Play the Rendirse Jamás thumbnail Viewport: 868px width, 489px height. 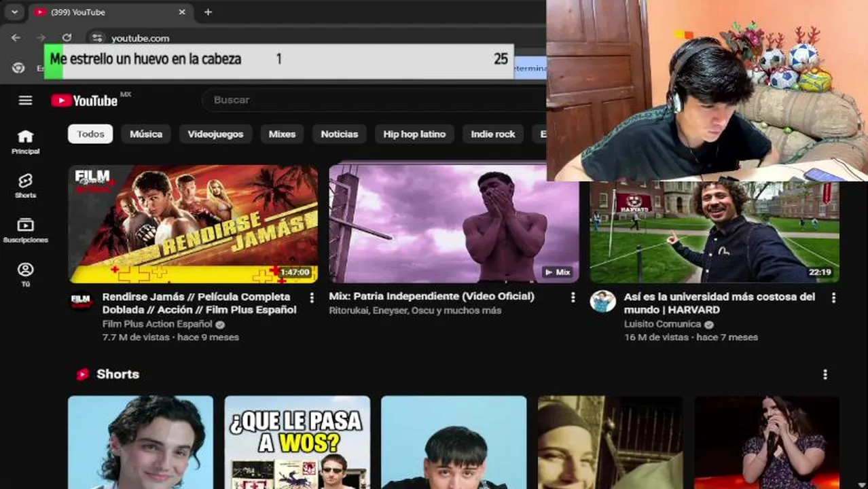click(x=193, y=224)
